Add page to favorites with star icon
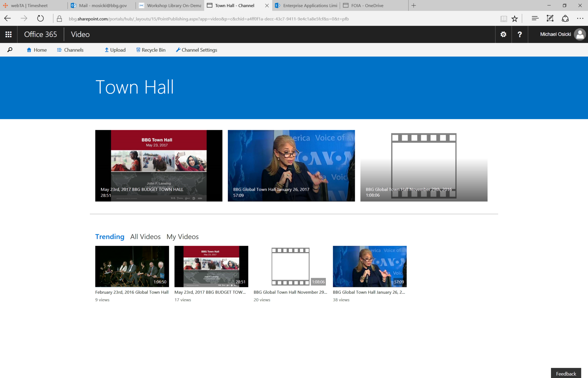 pyautogui.click(x=514, y=19)
